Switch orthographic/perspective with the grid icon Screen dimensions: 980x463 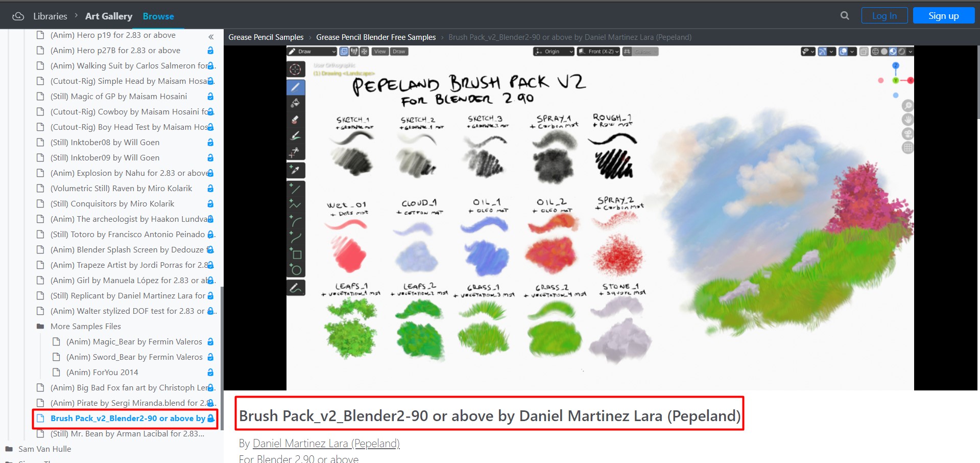click(x=907, y=148)
